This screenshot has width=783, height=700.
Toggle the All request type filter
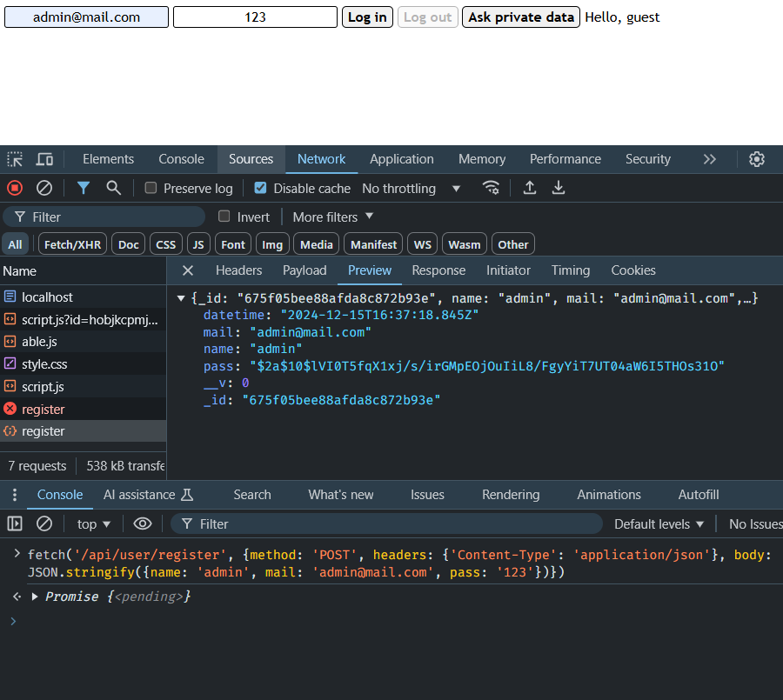click(x=15, y=244)
